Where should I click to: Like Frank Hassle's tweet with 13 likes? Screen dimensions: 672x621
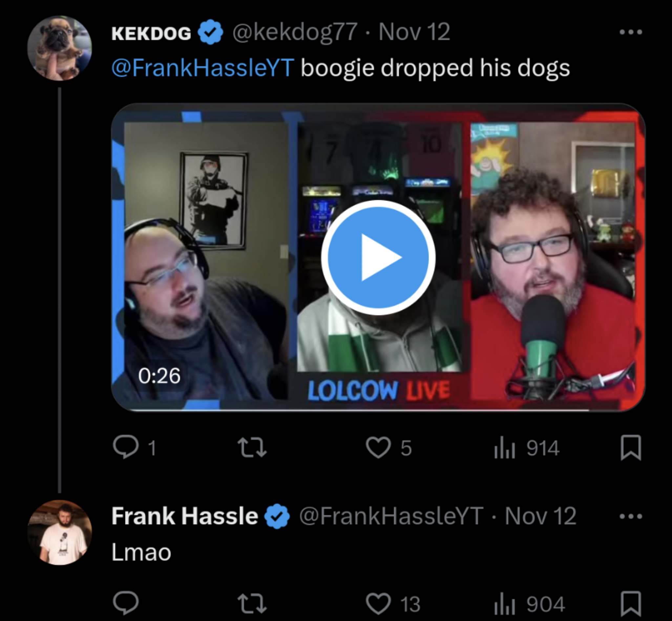coord(393,603)
